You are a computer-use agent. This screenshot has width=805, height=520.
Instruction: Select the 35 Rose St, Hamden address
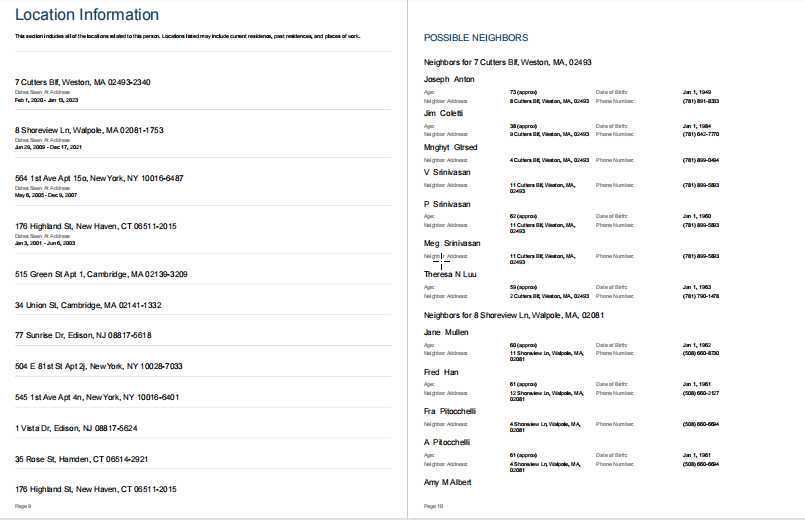pos(81,459)
